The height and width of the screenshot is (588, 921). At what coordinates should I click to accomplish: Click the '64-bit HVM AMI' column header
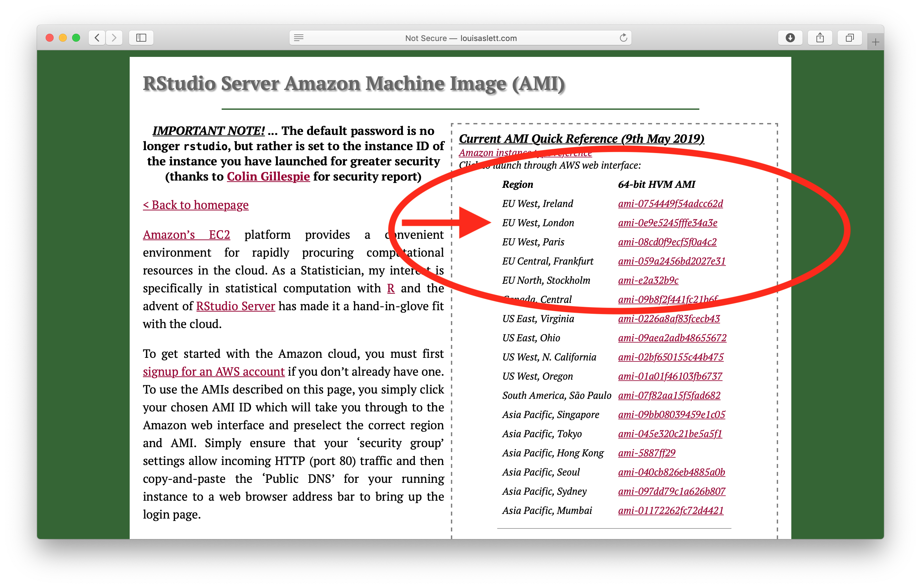pyautogui.click(x=656, y=185)
